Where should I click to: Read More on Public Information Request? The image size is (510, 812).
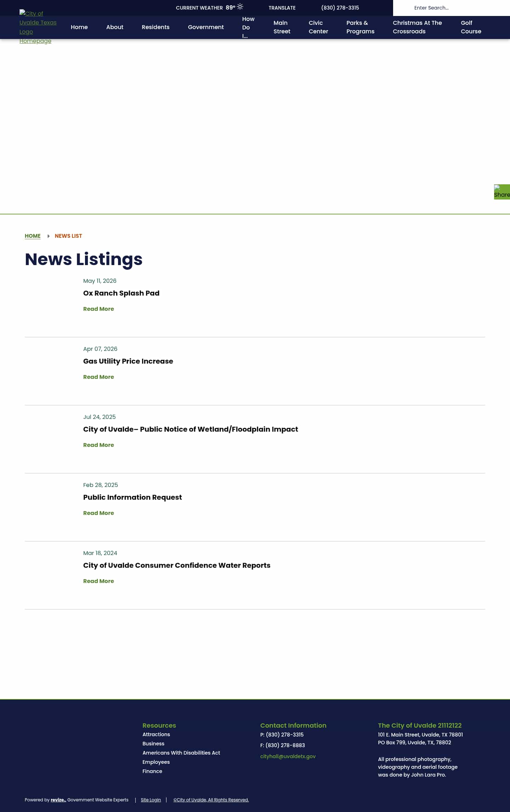98,513
